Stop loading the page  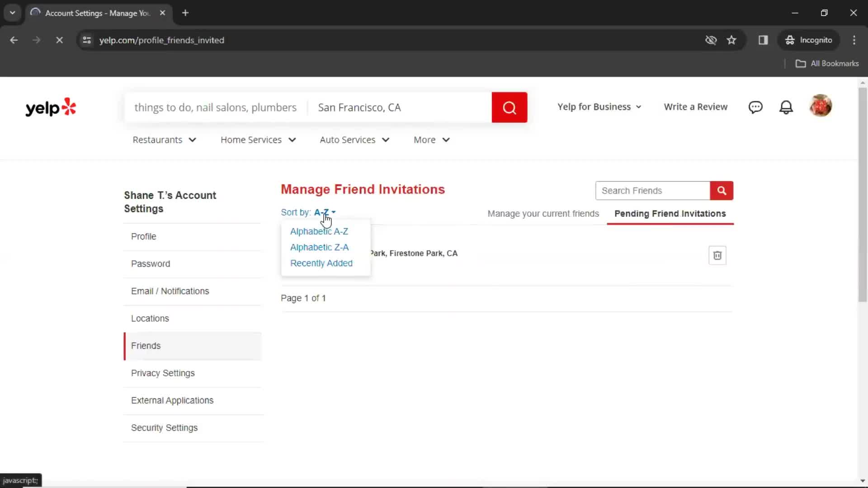coord(59,40)
